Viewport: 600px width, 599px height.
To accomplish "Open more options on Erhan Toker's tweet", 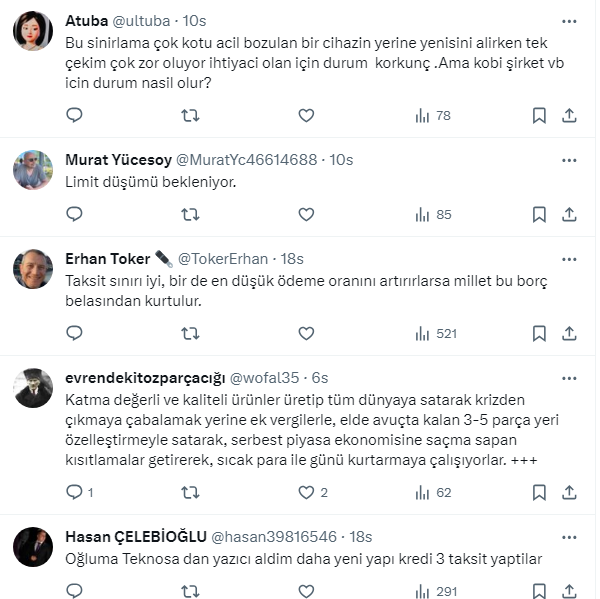I will coord(569,258).
